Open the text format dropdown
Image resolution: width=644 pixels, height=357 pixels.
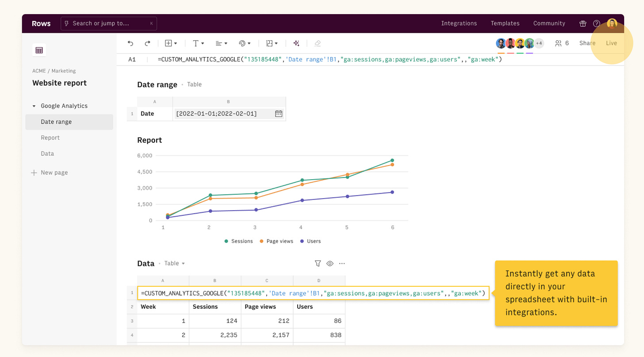click(x=199, y=43)
